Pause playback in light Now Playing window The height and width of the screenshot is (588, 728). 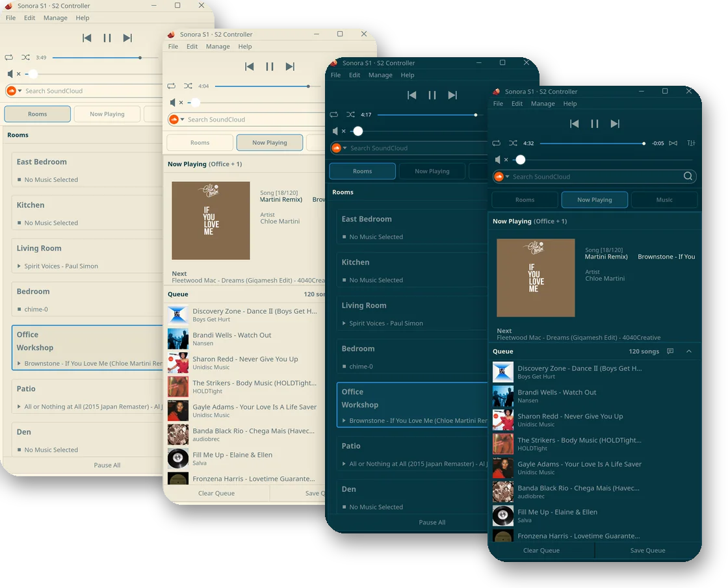(269, 66)
